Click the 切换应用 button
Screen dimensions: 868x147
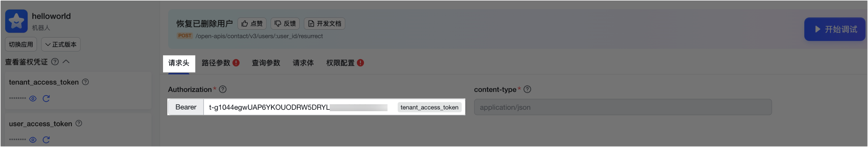(21, 44)
